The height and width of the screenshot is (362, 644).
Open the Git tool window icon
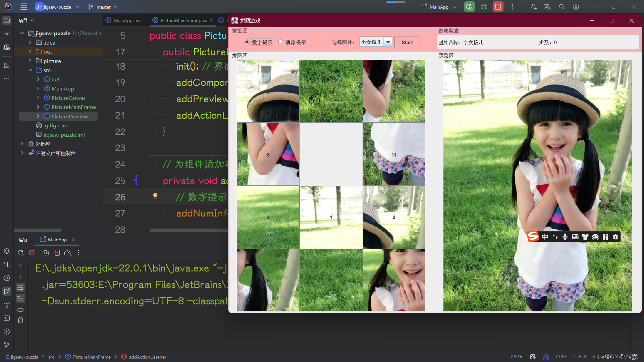pyautogui.click(x=7, y=345)
